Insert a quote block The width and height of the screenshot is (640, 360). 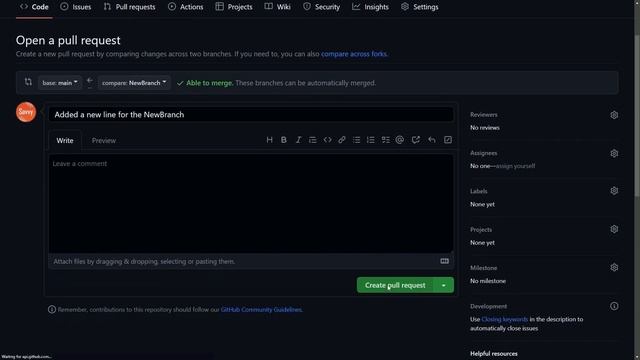(x=313, y=140)
